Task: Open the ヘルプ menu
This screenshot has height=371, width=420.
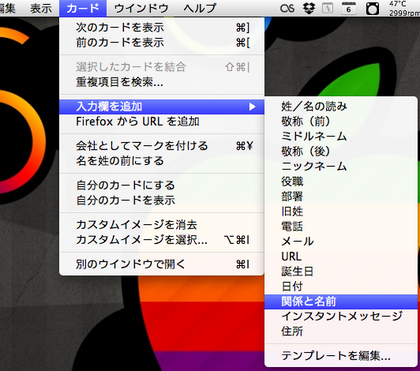Action: [200, 8]
